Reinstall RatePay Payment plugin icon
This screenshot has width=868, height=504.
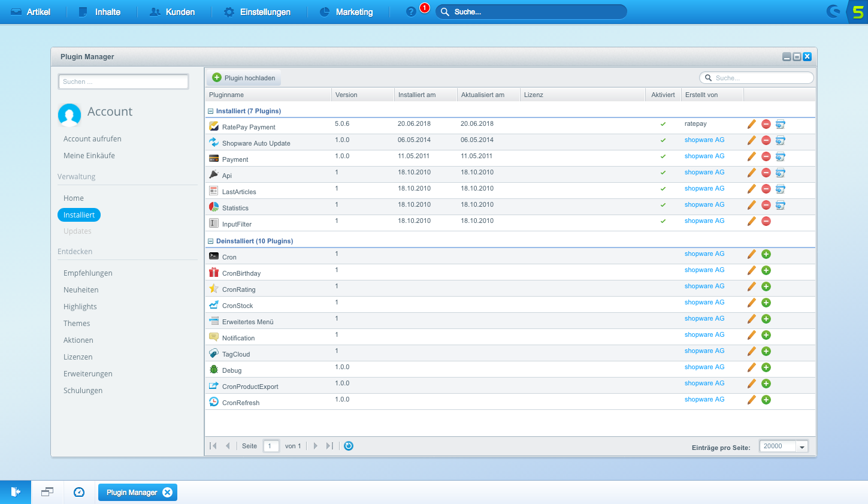pyautogui.click(x=780, y=124)
